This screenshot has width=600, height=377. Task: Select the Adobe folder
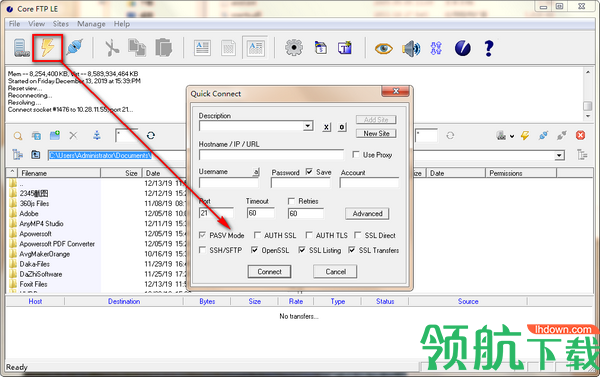point(29,214)
